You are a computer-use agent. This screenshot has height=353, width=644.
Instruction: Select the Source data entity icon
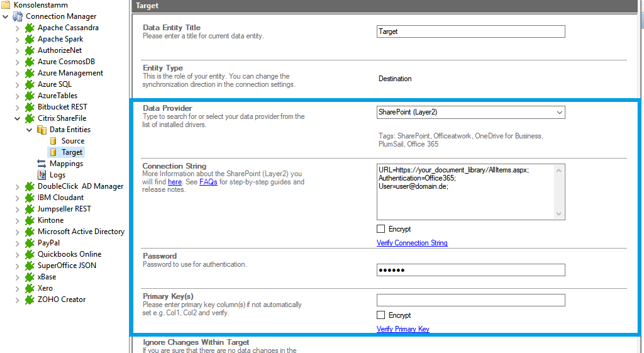click(x=53, y=141)
